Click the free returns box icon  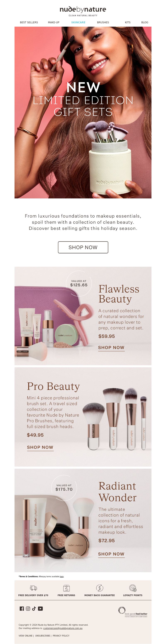66,588
